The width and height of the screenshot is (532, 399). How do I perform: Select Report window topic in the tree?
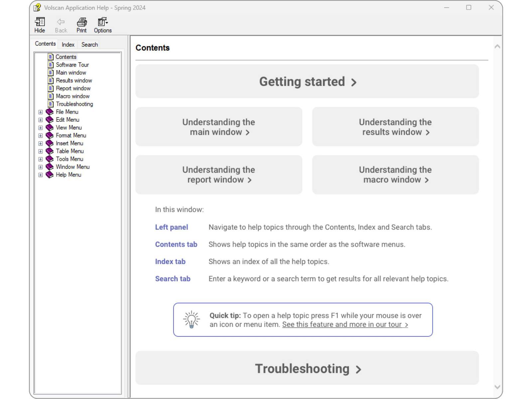[73, 88]
